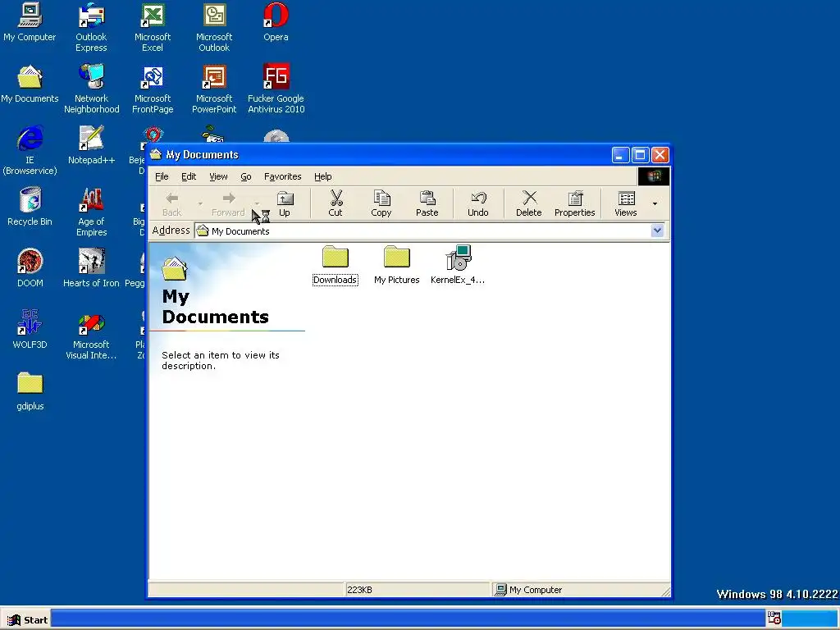Click the Paste toolbar button
The image size is (840, 630).
click(x=427, y=204)
